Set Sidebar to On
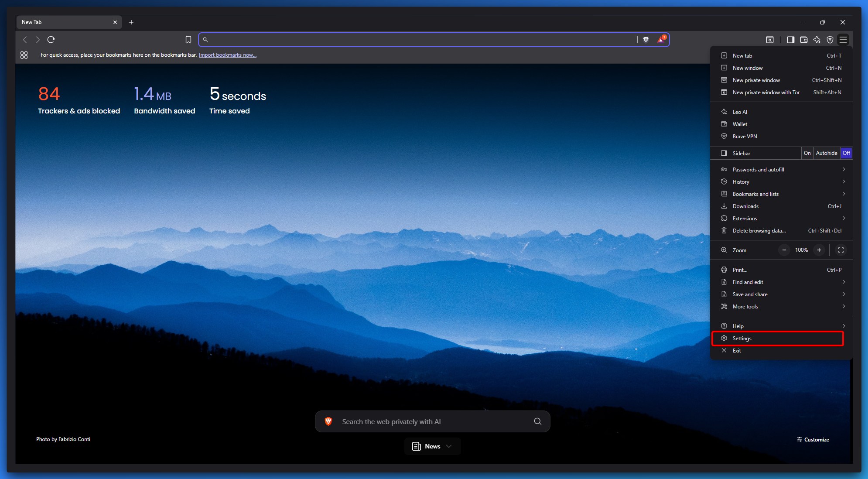This screenshot has height=479, width=868. (x=807, y=153)
